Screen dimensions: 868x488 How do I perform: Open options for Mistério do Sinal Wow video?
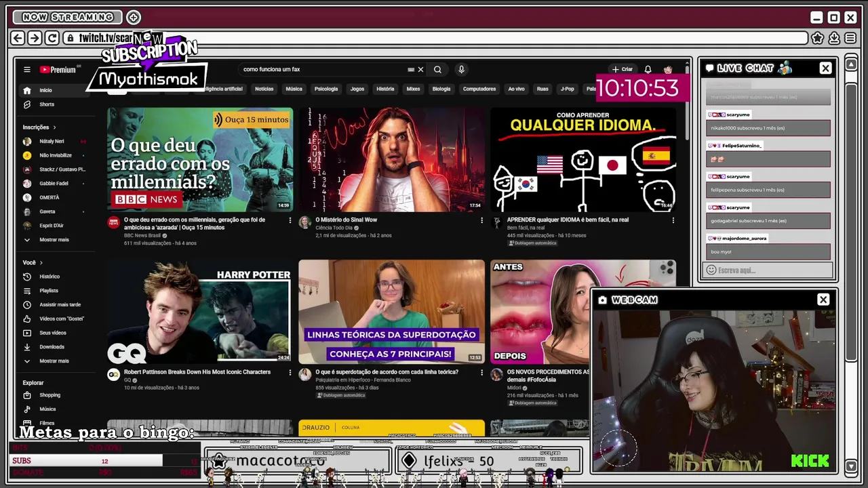coord(481,220)
